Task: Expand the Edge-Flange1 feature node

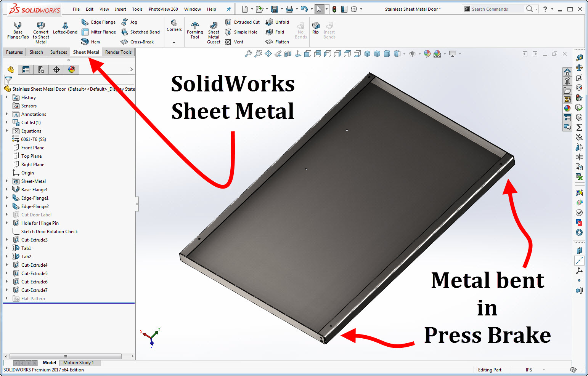Action: click(x=7, y=198)
